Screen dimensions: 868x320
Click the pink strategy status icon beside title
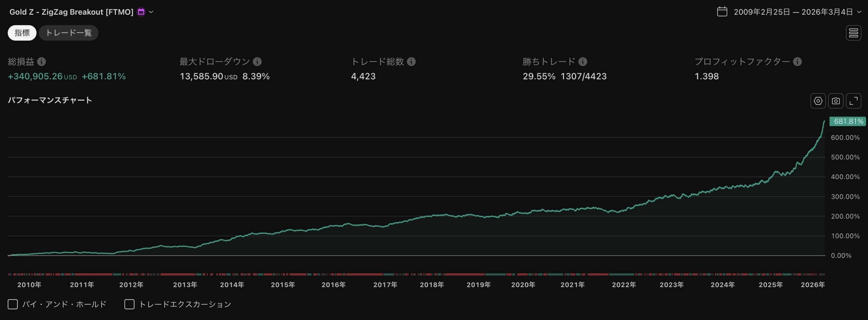[x=141, y=11]
